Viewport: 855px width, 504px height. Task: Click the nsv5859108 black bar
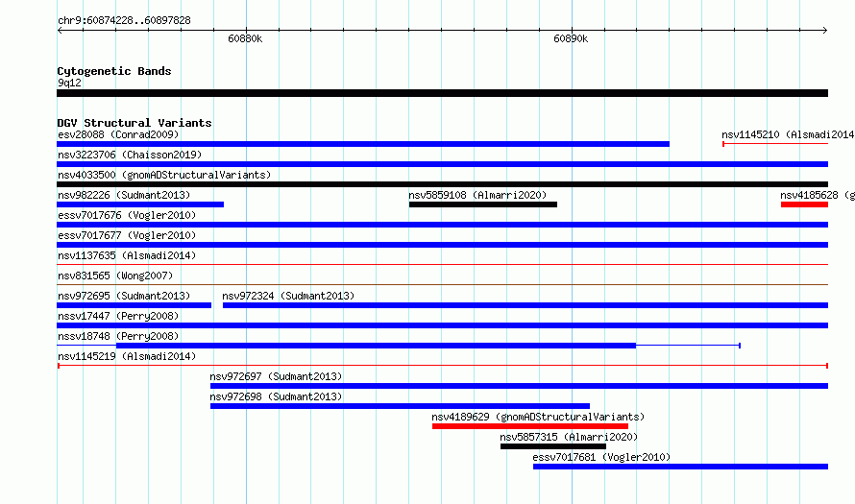pos(483,204)
